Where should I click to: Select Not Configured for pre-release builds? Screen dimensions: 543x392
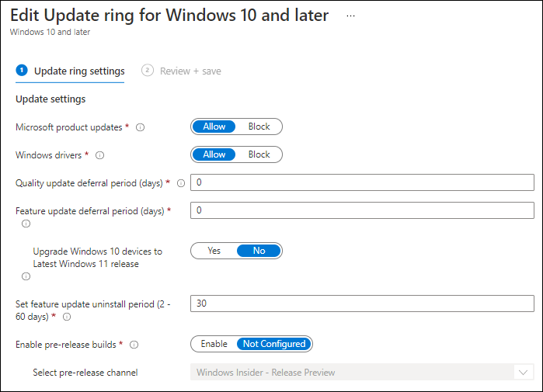[x=274, y=344]
